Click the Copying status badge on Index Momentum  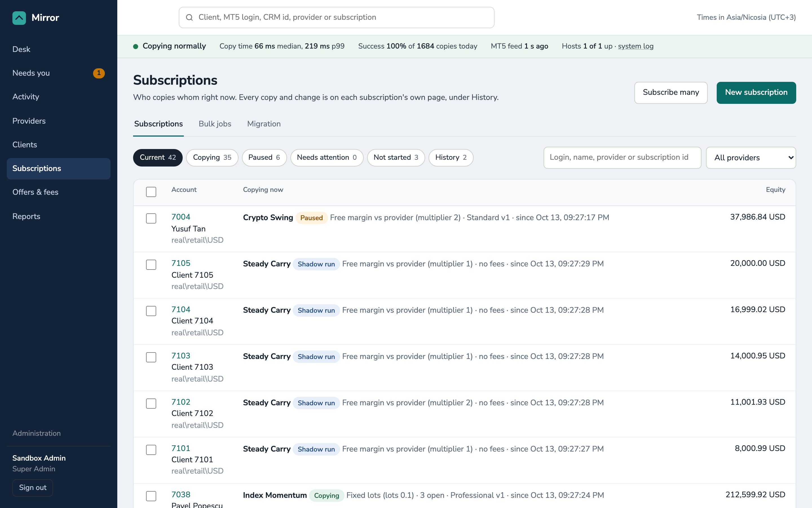point(326,496)
